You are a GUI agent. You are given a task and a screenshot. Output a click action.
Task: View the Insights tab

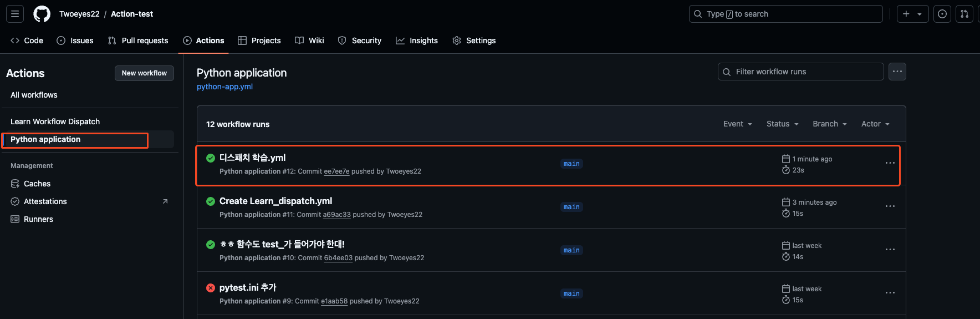[x=417, y=40]
